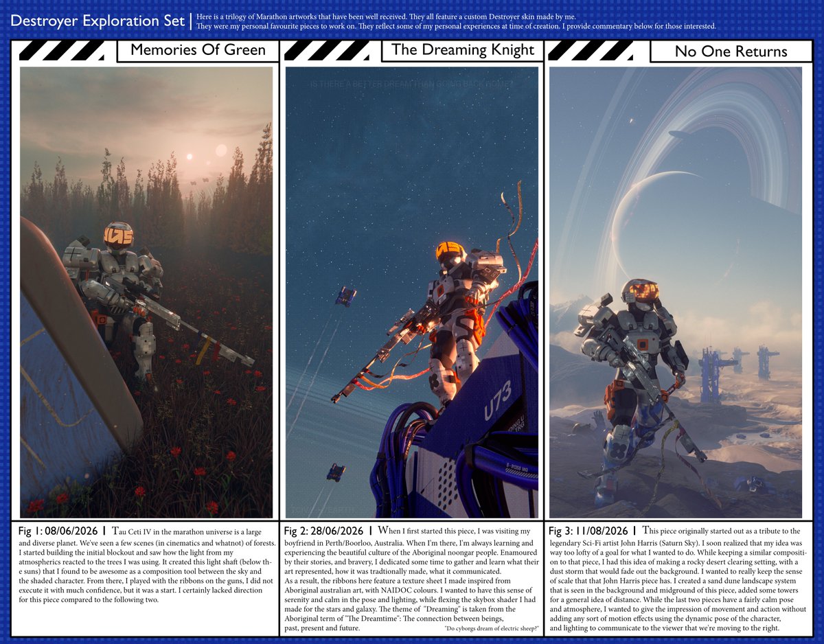
Task: Click the faint "IS THERE A BETTER DREAM" text
Action: [412, 84]
